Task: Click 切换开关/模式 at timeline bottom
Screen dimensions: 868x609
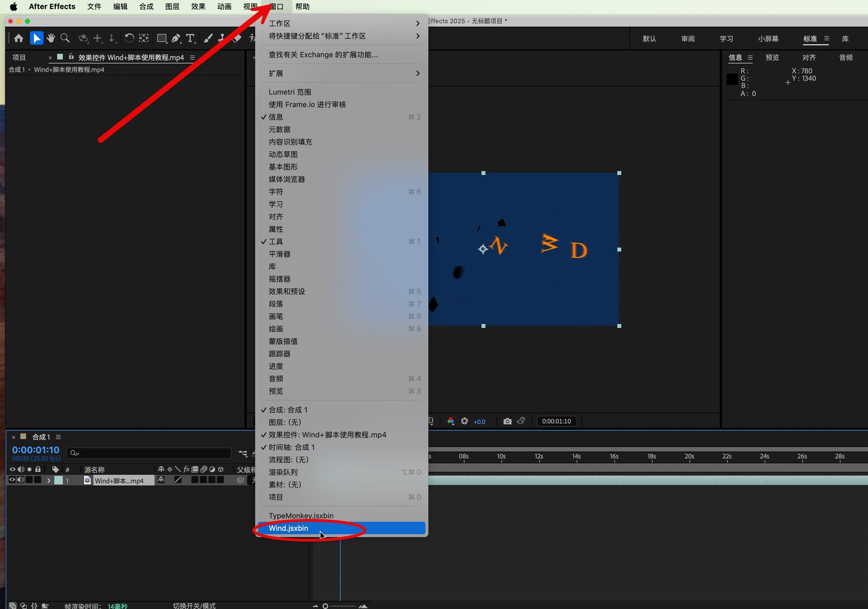Action: 194,605
